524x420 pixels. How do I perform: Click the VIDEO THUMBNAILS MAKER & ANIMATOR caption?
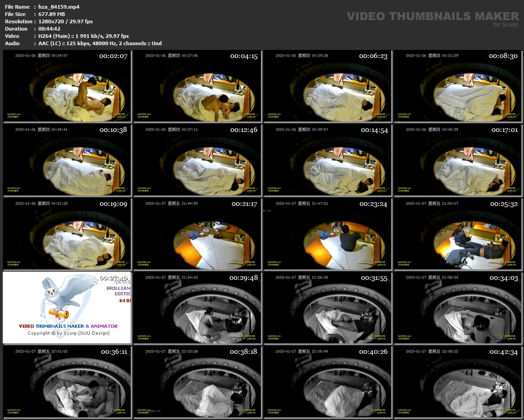pos(68,326)
